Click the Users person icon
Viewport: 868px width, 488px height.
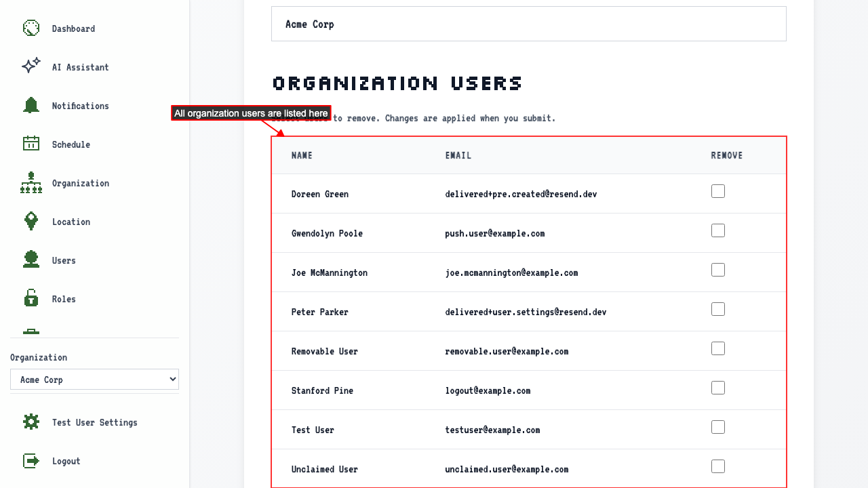(x=31, y=260)
